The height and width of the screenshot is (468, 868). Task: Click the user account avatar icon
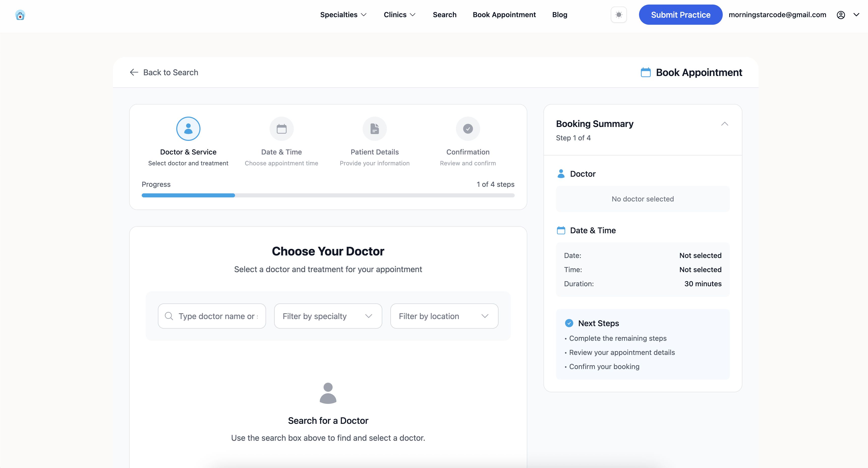pyautogui.click(x=841, y=15)
